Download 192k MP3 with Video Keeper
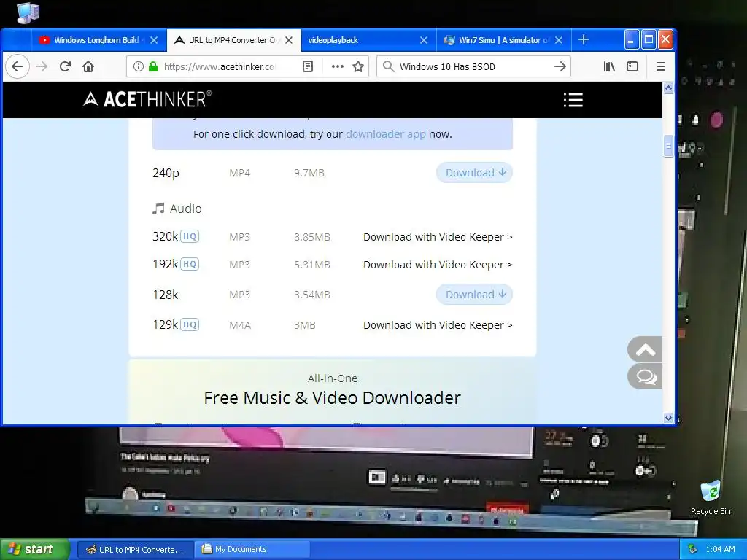Viewport: 747px width, 560px height. tap(438, 265)
